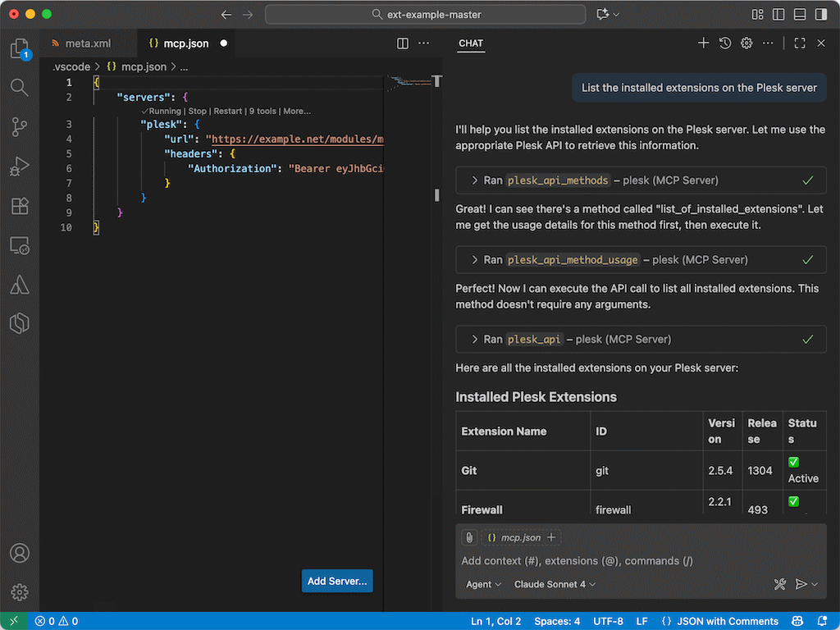Expand the plesk_api_methods tool run
Viewport: 840px width, 630px height.
pos(474,180)
